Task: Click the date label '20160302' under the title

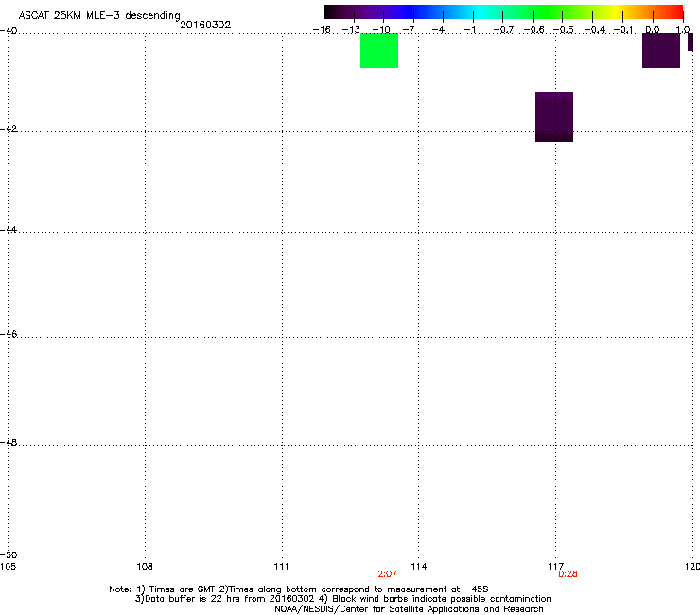Action: click(x=205, y=25)
